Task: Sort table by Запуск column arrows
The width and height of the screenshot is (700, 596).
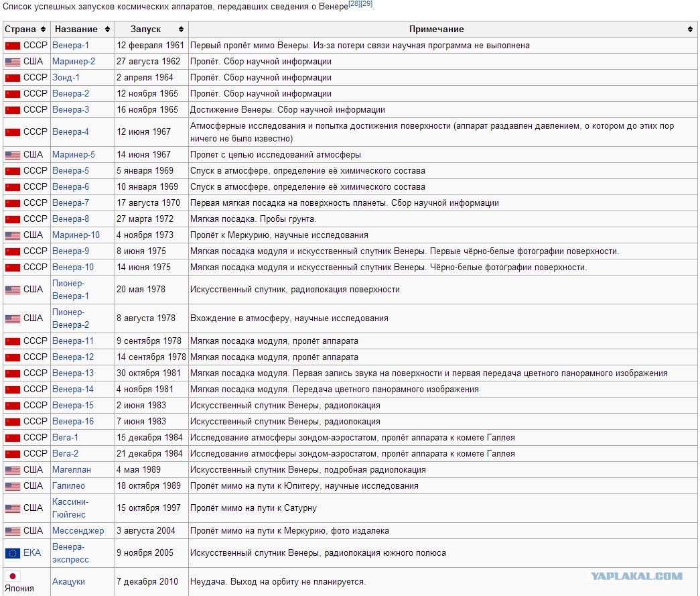Action: click(181, 29)
